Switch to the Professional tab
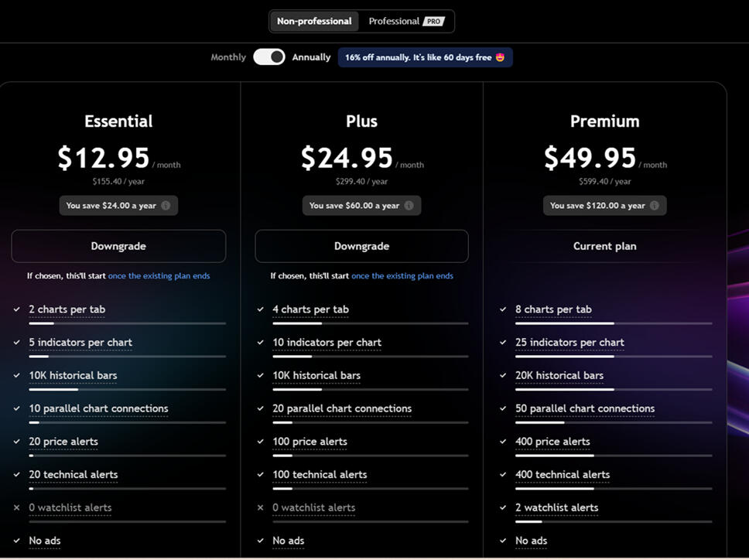The height and width of the screenshot is (560, 749). click(x=394, y=22)
